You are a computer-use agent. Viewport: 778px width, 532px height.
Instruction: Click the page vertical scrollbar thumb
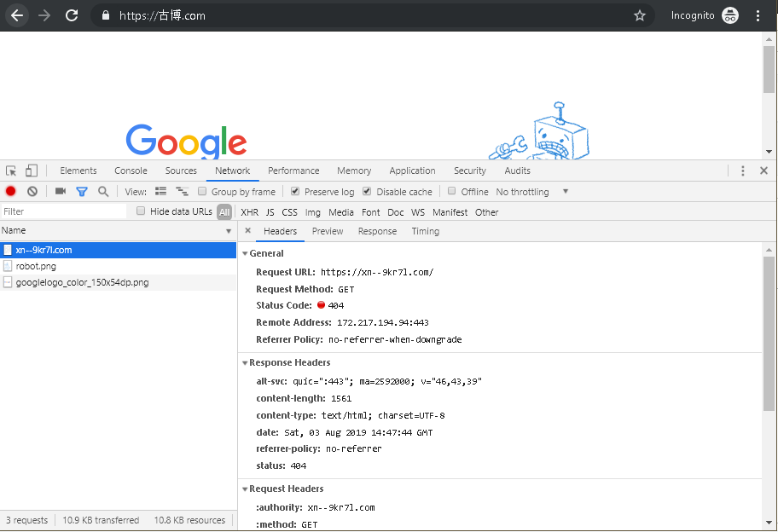click(x=769, y=69)
